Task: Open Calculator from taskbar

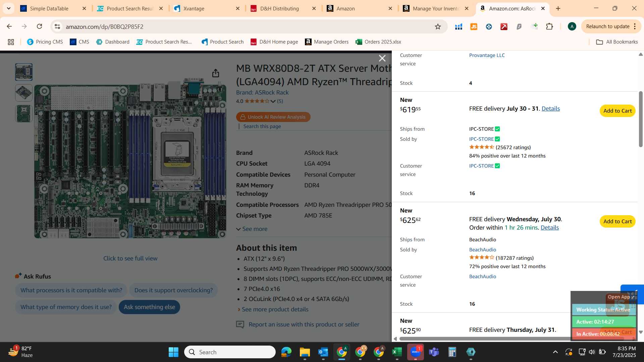Action: [x=452, y=352]
